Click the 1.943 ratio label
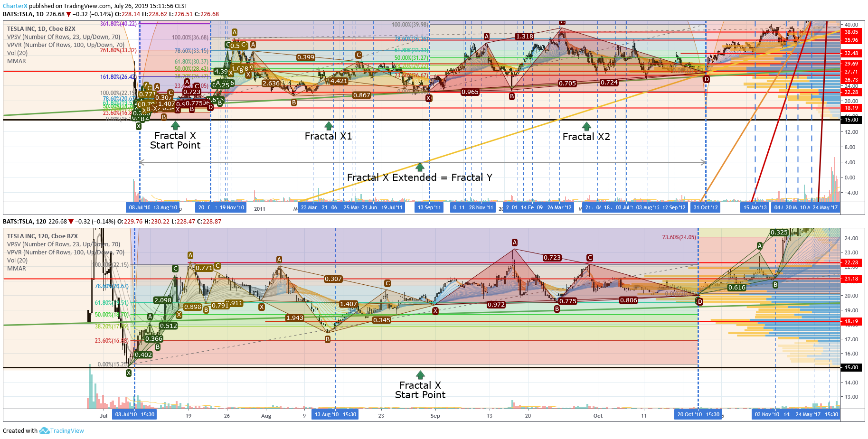The width and height of the screenshot is (868, 439). 295,318
